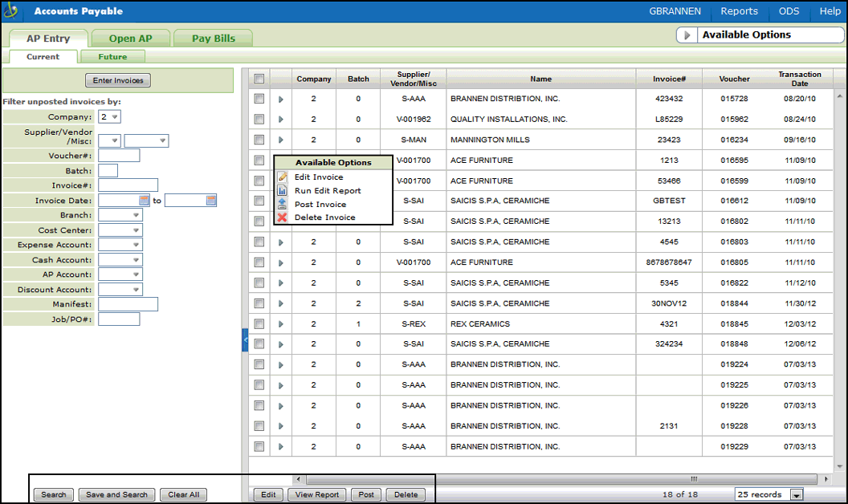Screen dimensions: 848x504
Task: Expand the MANNINGTON MILLS row arrow
Action: [x=280, y=140]
